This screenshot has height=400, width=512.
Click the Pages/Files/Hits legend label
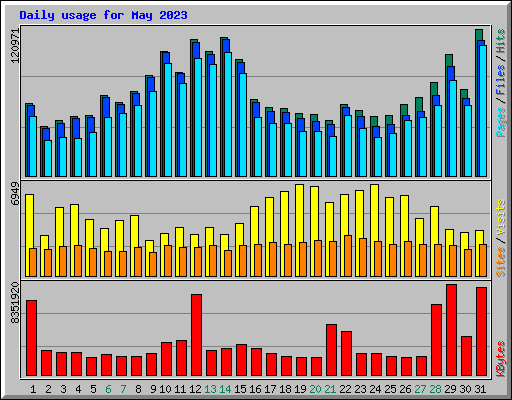pos(500,83)
